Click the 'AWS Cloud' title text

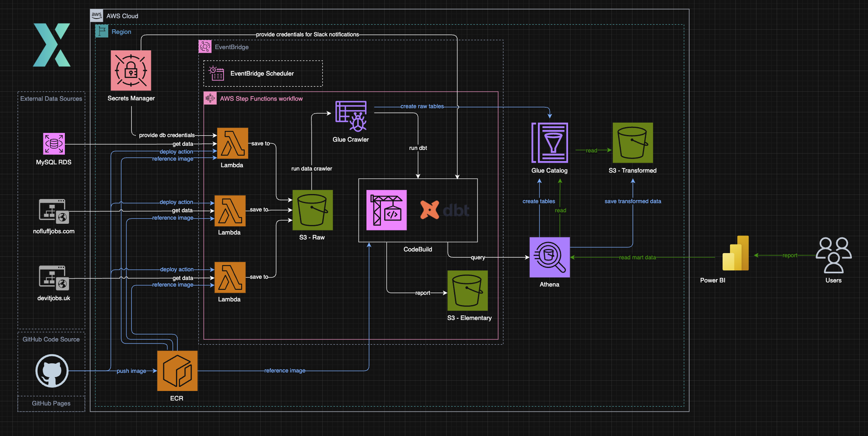pyautogui.click(x=122, y=16)
